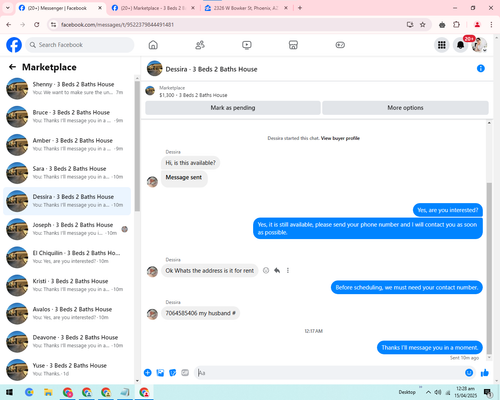Open Avalos's conversation
The height and width of the screenshot is (400, 500).
[67, 313]
